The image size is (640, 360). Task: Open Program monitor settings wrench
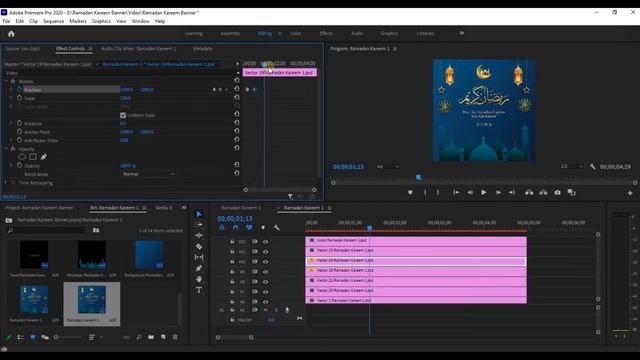(x=592, y=167)
